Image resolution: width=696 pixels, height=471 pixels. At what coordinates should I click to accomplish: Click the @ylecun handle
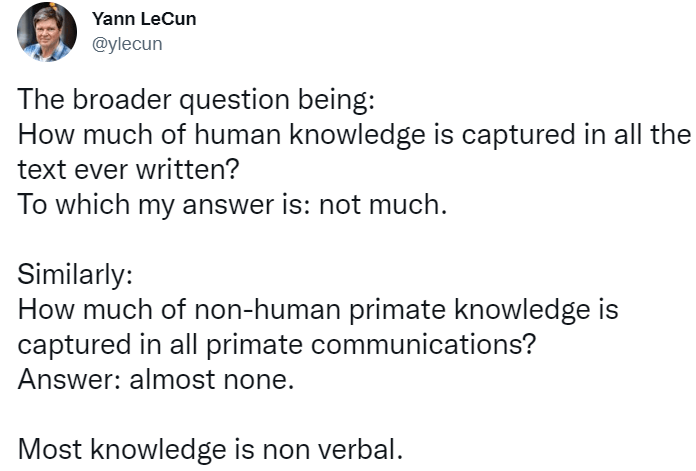126,43
